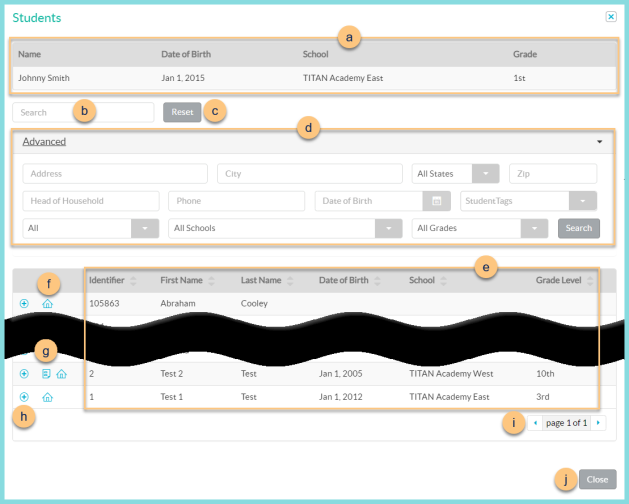Add student Test 1 with plus icon
Screen dimensions: 629x504
click(24, 397)
